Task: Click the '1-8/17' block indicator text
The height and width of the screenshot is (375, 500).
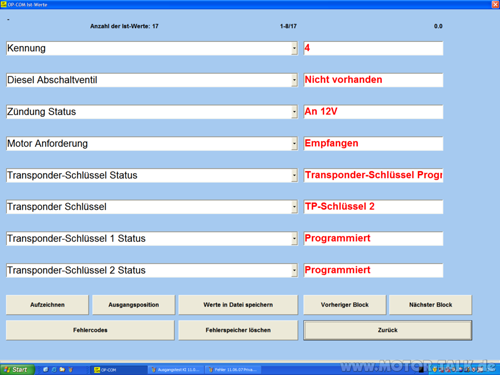Action: coord(288,26)
